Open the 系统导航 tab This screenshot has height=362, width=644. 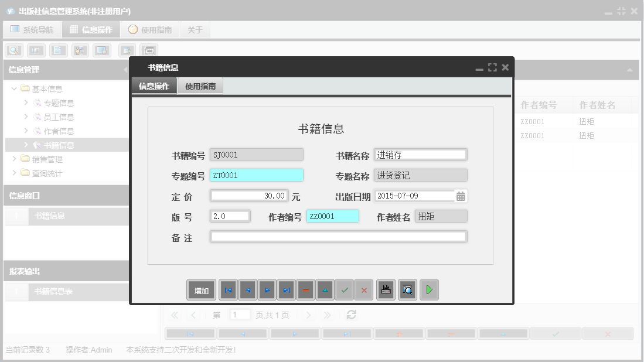coord(32,29)
